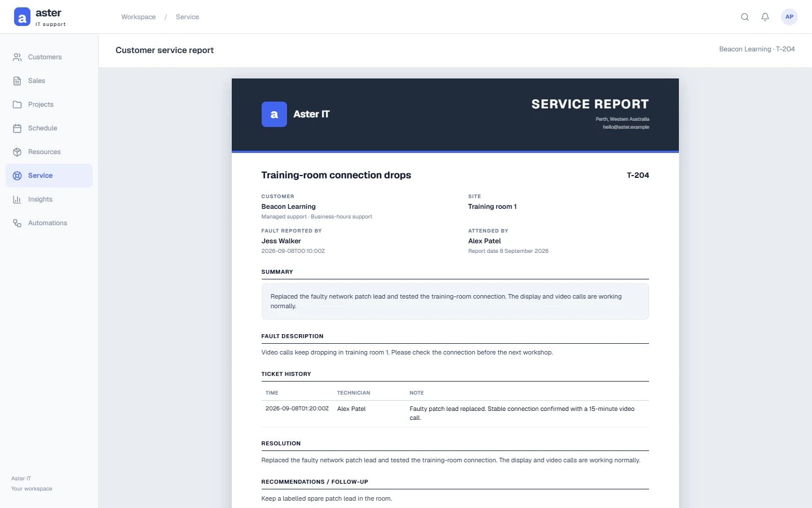
Task: Click 'hello@aster.example' email text
Action: (626, 127)
